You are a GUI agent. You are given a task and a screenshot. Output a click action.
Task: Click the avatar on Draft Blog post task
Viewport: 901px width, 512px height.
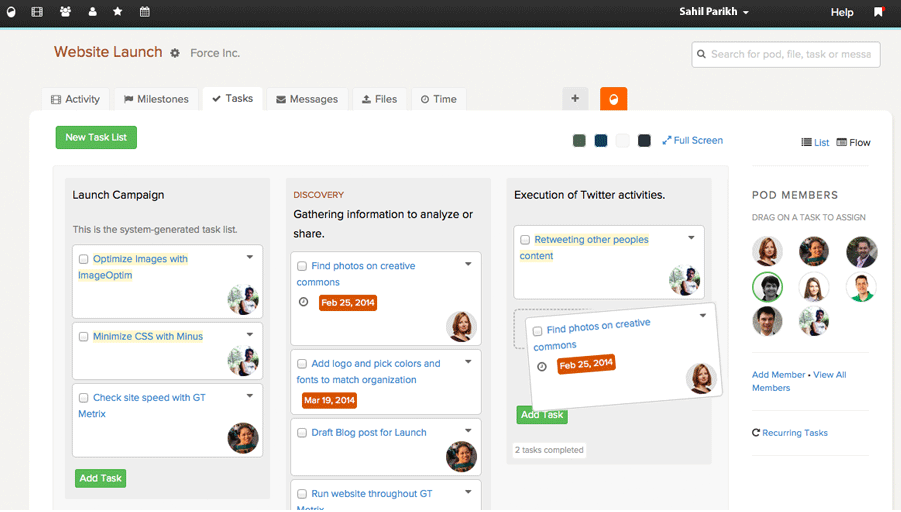(461, 456)
